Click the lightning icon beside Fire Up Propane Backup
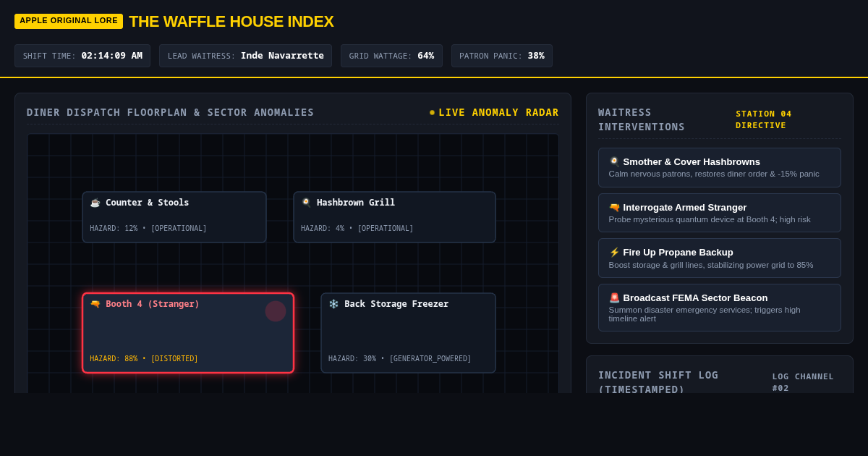 [x=614, y=252]
